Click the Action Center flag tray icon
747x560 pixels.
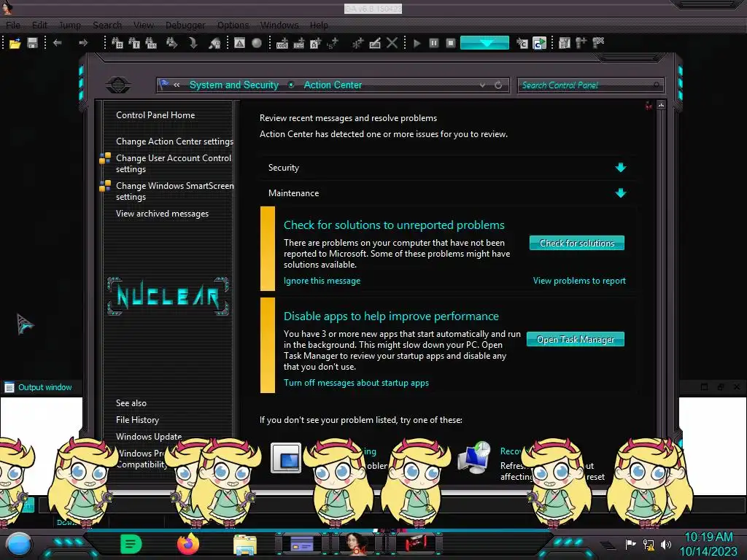631,544
